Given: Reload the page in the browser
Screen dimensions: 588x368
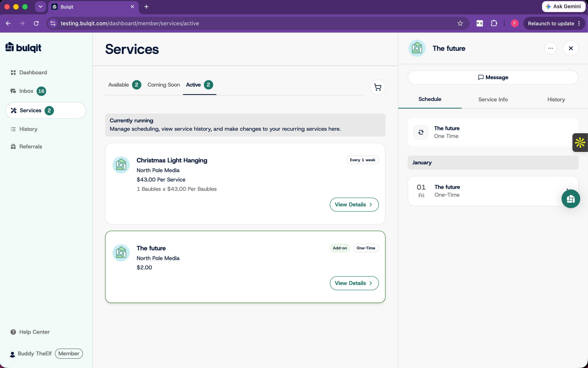Looking at the screenshot, I should [36, 23].
